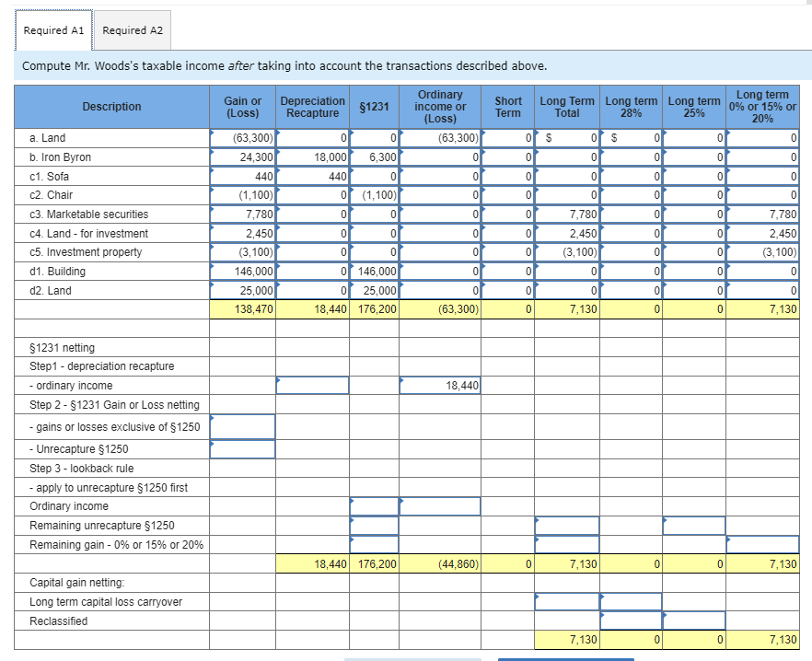812x661 pixels.
Task: Select the a. Land Gain or Loss cell
Action: click(242, 138)
